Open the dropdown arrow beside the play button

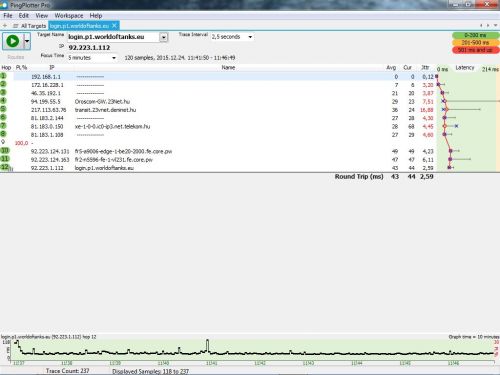coord(27,41)
